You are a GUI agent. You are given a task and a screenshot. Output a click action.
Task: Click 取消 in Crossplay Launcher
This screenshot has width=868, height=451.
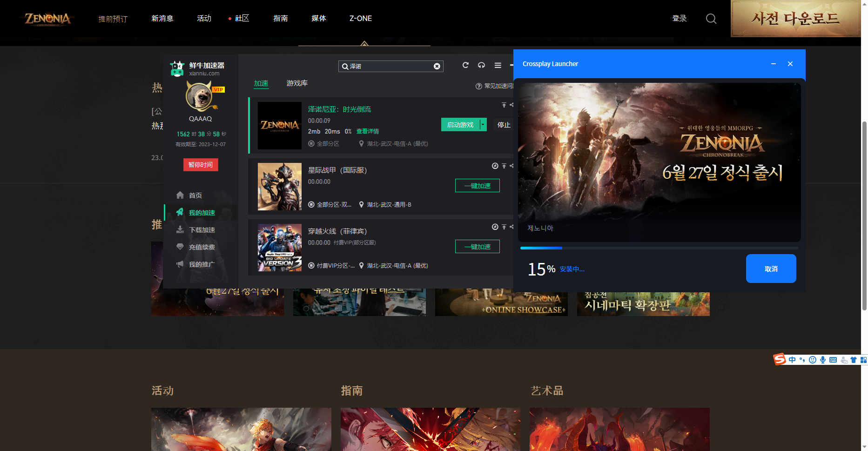pos(771,269)
